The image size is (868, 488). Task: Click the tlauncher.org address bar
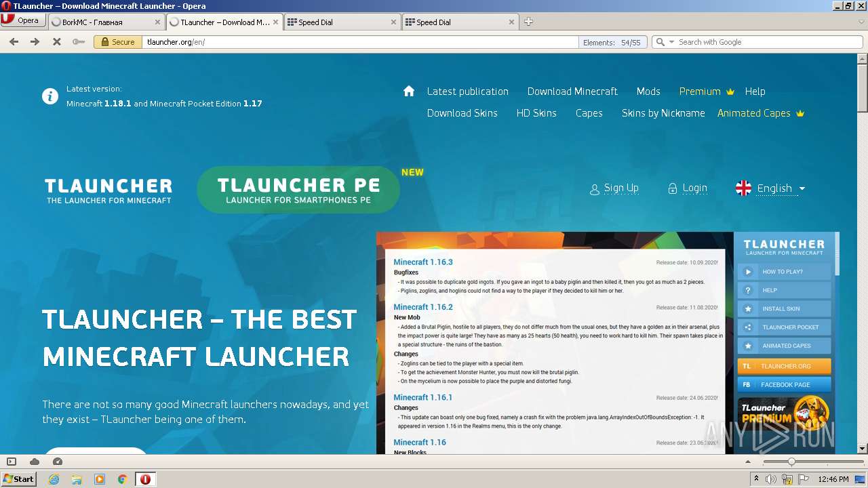359,42
